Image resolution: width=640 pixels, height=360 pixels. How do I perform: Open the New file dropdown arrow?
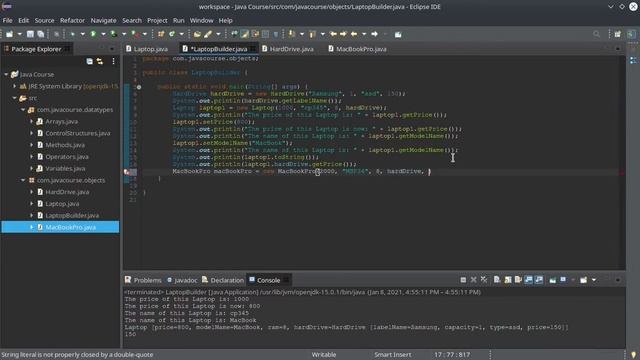pos(19,34)
